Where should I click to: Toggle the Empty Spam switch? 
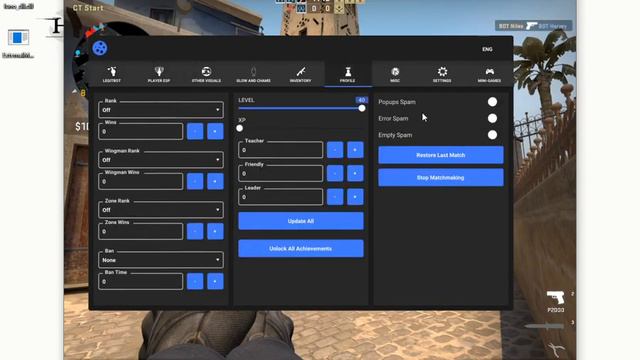tap(492, 135)
